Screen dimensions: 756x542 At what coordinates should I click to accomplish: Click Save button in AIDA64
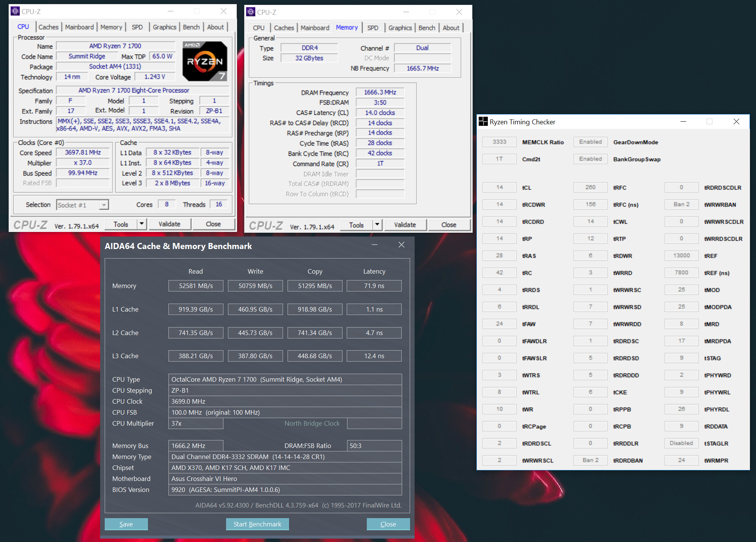(x=126, y=524)
